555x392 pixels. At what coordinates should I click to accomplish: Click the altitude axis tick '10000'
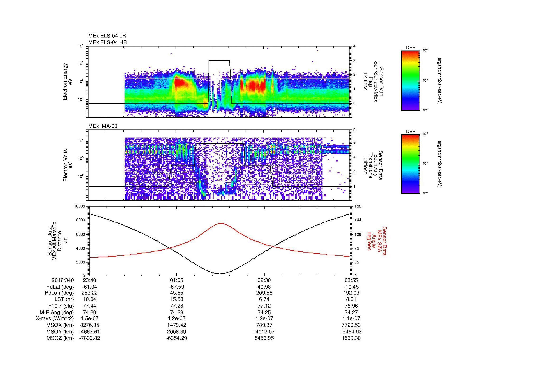[79, 206]
